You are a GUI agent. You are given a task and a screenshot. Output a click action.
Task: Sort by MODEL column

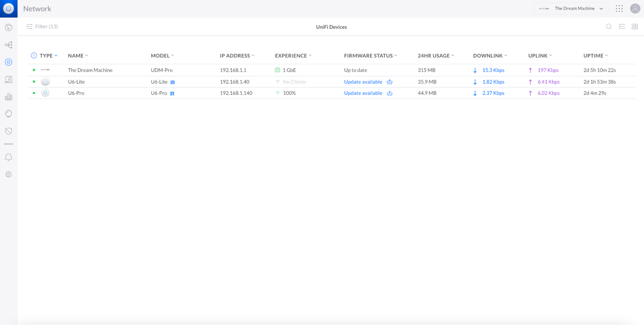click(x=162, y=55)
